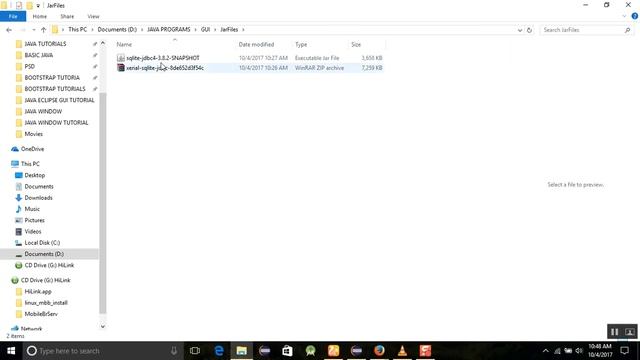This screenshot has height=360, width=640.
Task: Open the Action Center notification icon
Action: [x=624, y=351]
